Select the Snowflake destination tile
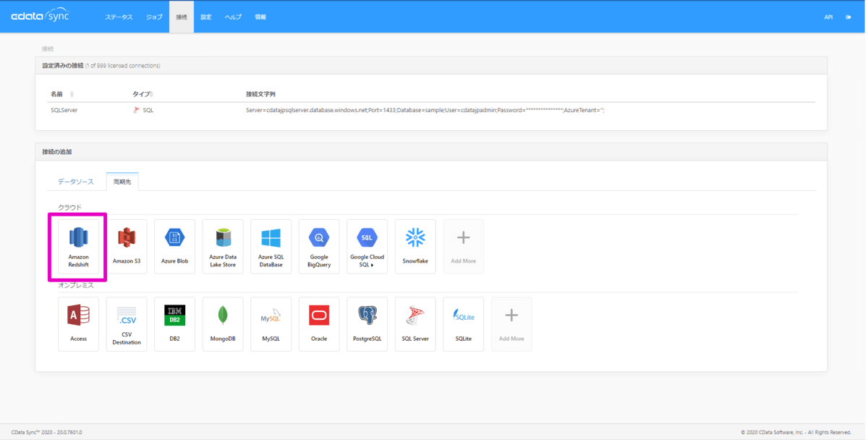 point(415,247)
